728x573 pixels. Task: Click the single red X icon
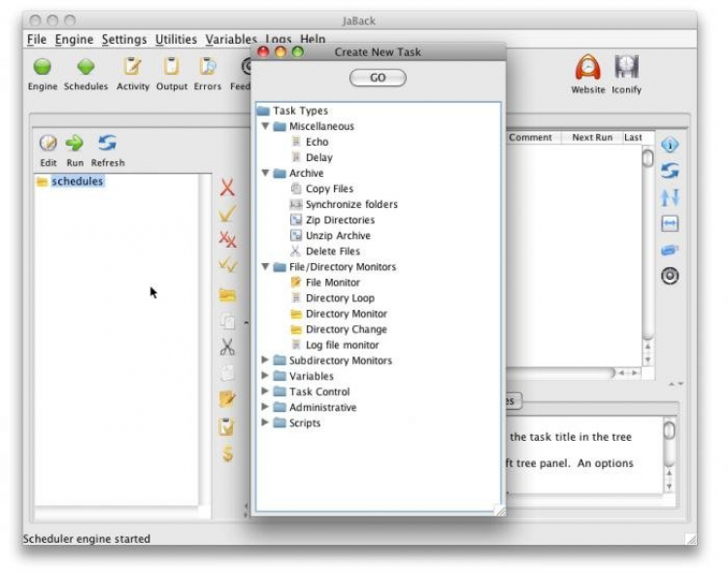point(227,187)
